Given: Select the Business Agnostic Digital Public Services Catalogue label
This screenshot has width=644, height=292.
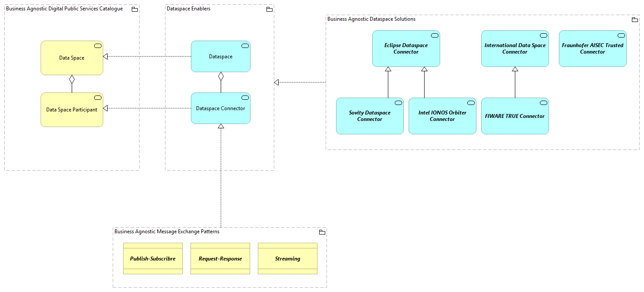Looking at the screenshot, I should click(x=64, y=9).
